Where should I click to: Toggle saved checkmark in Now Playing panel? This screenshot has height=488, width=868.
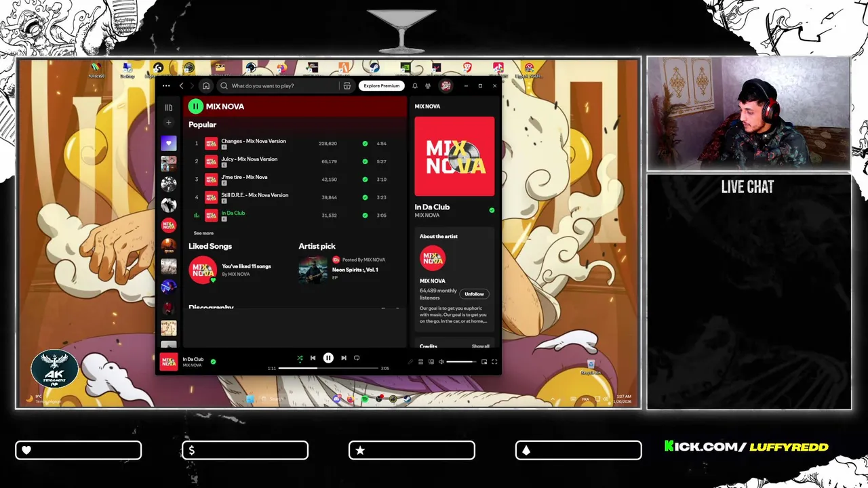click(492, 210)
